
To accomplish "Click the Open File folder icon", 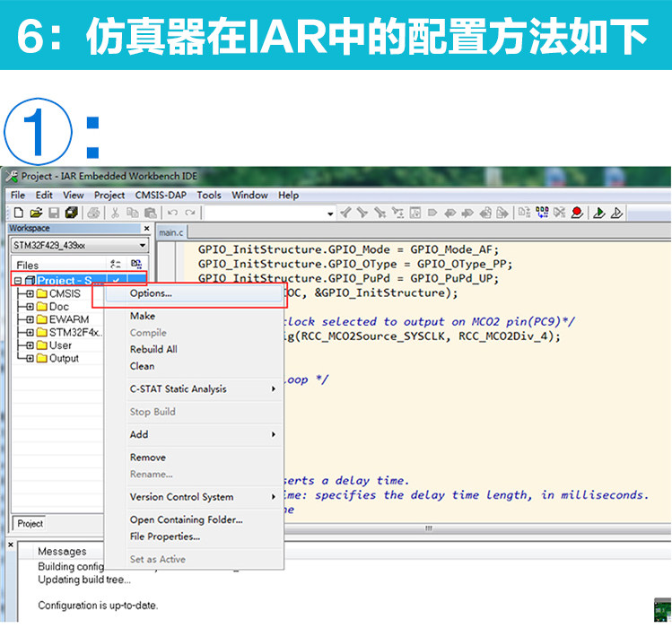I will pyautogui.click(x=37, y=213).
